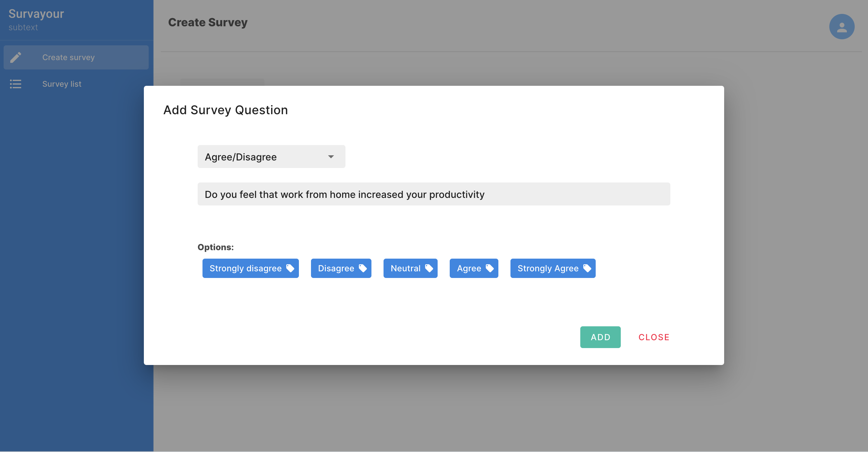Select Survey list in the sidebar
868x452 pixels.
[62, 84]
